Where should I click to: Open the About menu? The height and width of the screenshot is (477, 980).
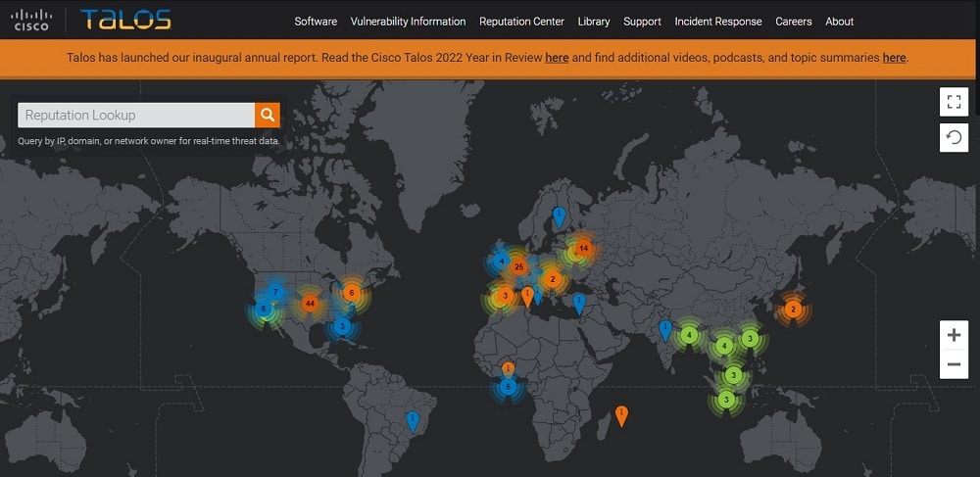click(x=840, y=22)
